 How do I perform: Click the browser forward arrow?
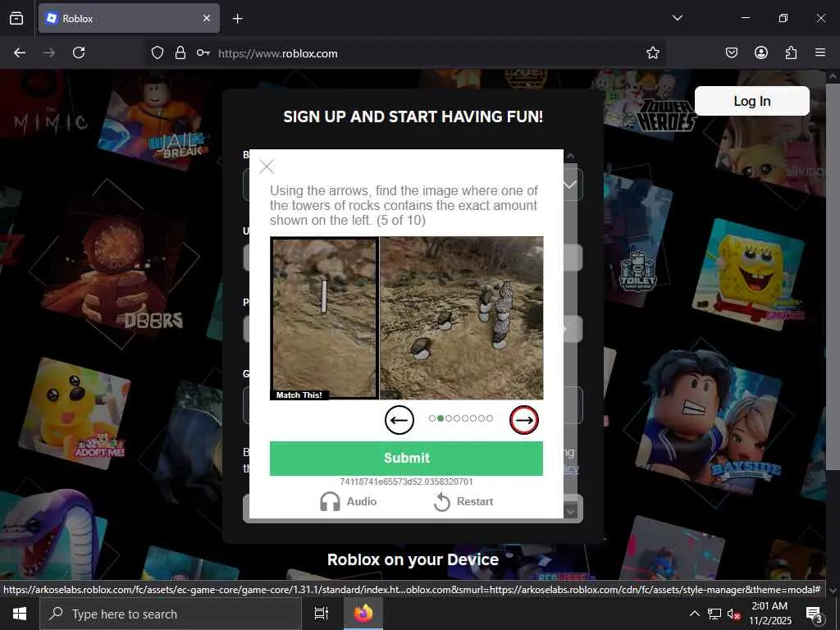[49, 52]
